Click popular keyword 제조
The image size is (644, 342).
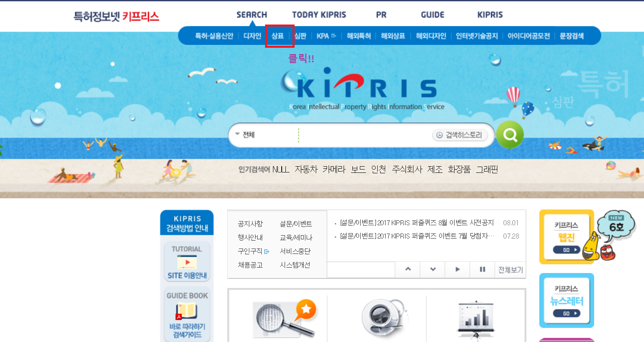click(435, 169)
